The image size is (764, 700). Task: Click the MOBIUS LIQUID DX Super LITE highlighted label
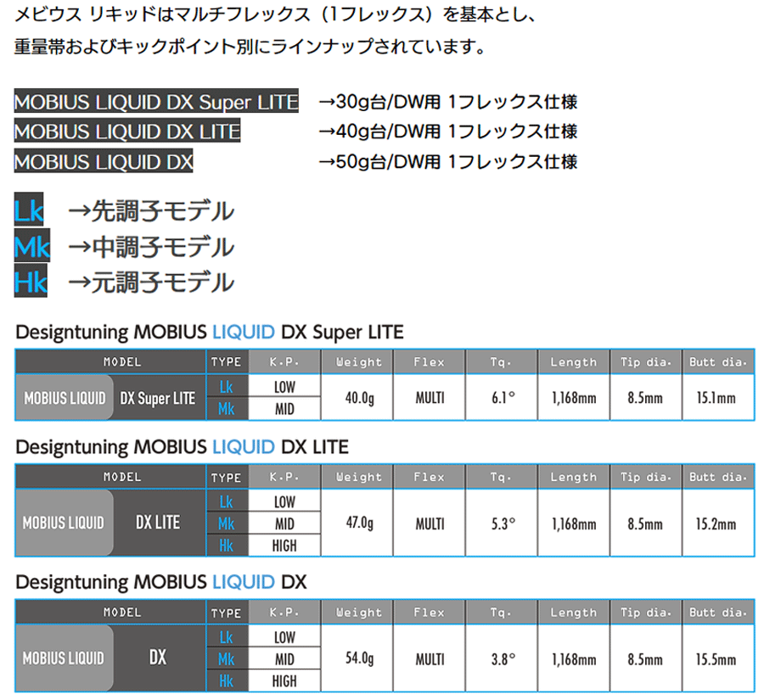(156, 102)
